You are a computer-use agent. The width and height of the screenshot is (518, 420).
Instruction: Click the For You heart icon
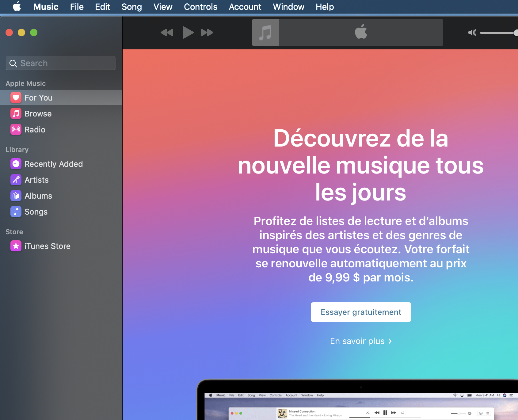16,97
